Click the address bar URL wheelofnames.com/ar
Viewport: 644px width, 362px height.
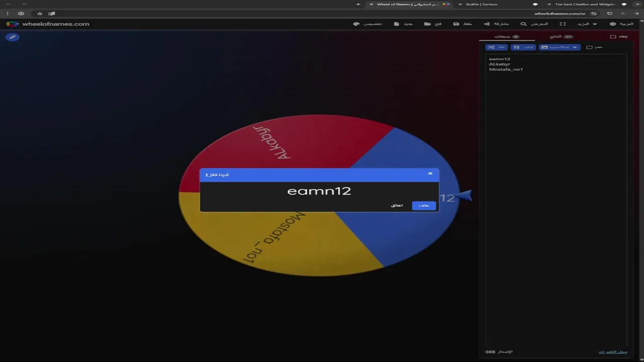[560, 14]
